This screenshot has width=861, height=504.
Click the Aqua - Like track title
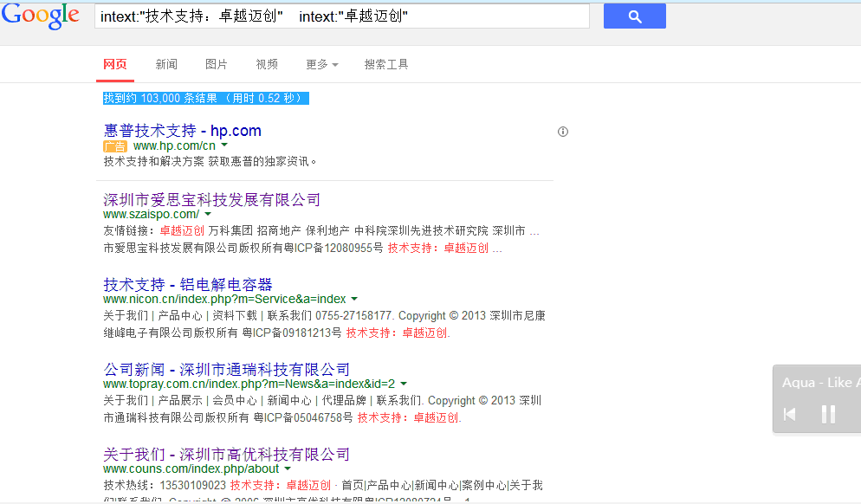coord(821,383)
